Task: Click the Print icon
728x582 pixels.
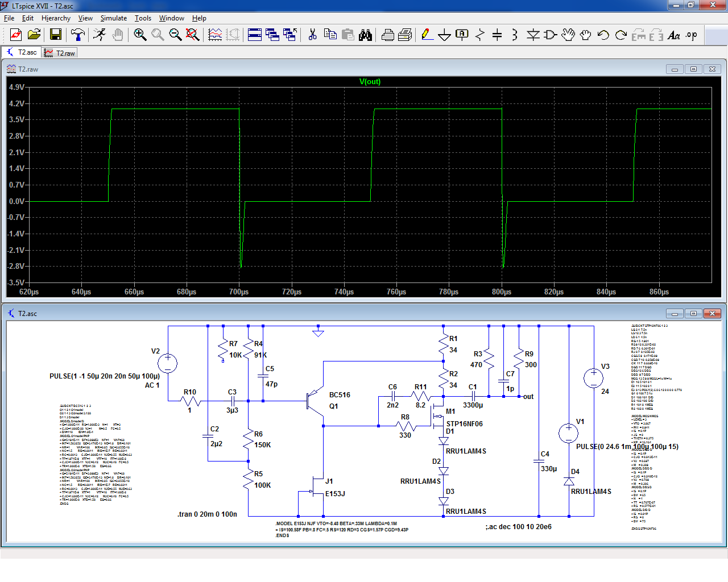Action: pos(388,35)
